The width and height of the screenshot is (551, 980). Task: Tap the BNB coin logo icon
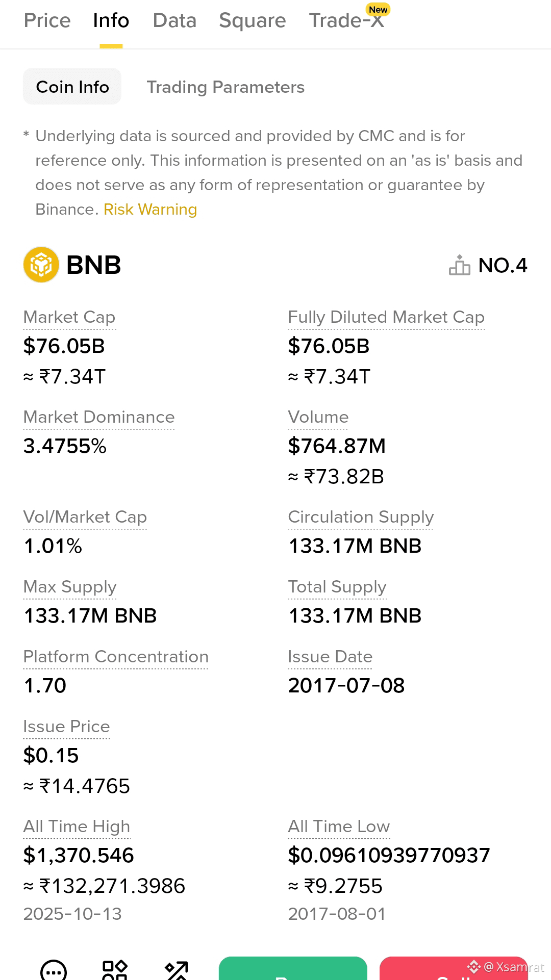(41, 265)
